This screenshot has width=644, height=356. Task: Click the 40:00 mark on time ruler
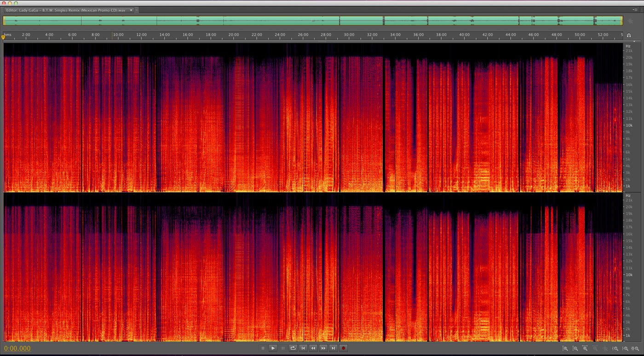point(465,35)
